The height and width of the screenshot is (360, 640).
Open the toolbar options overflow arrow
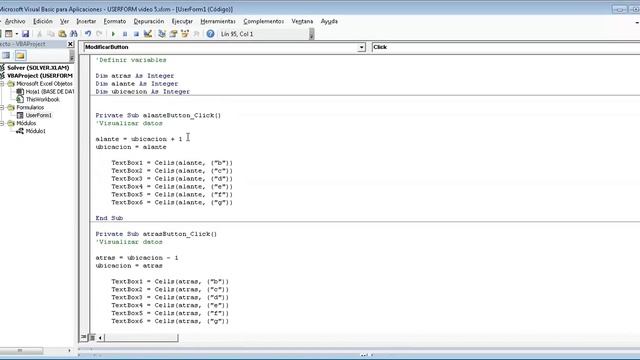pos(311,34)
